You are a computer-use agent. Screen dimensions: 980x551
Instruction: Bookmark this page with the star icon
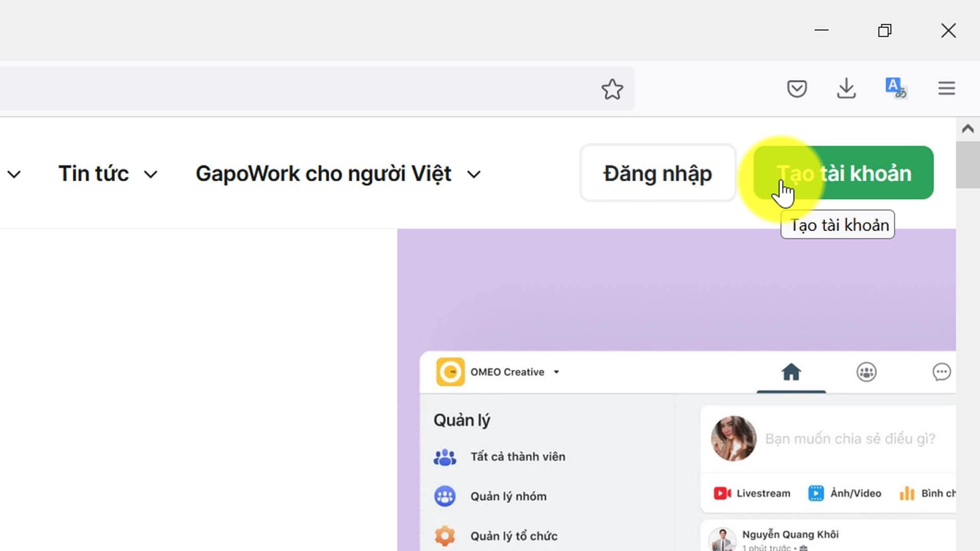pyautogui.click(x=612, y=89)
